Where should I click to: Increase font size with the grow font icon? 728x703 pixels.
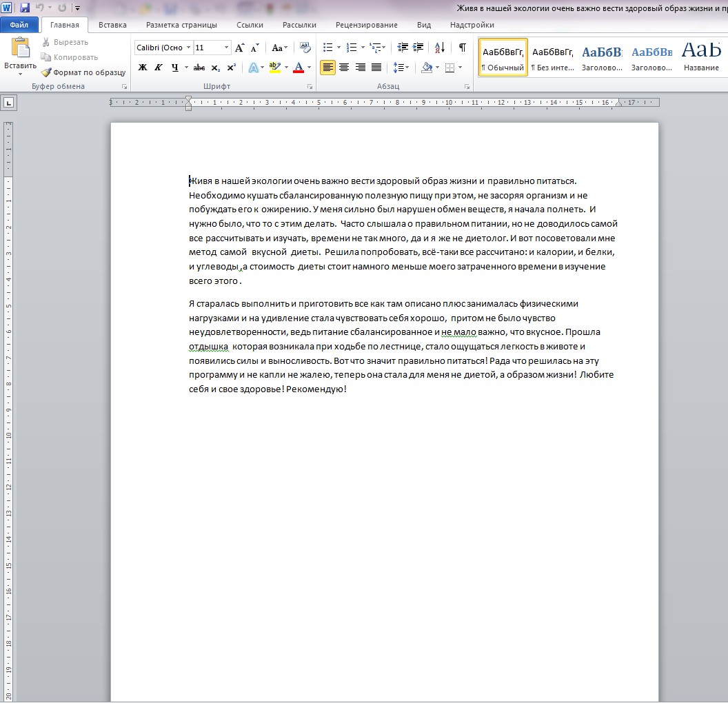240,48
